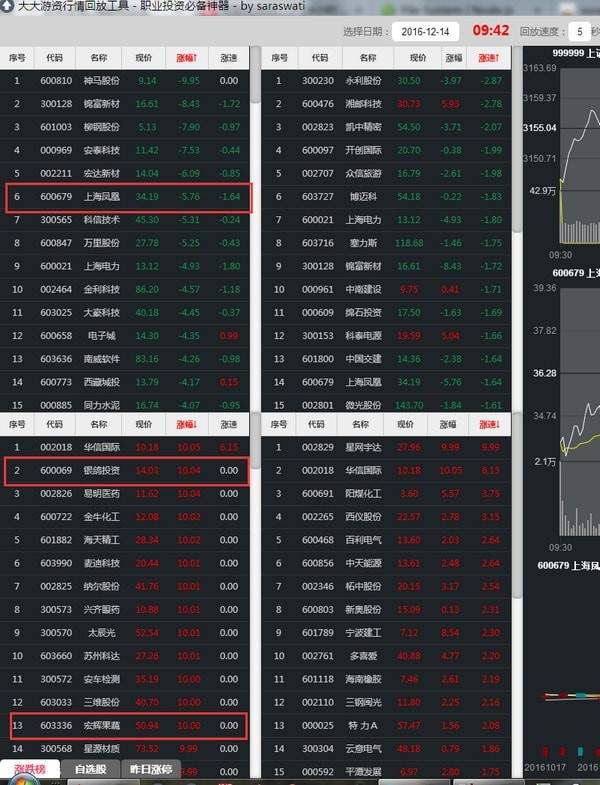Sort bottom-left table by 涨幅 arrow header
600x785 pixels.
(187, 423)
